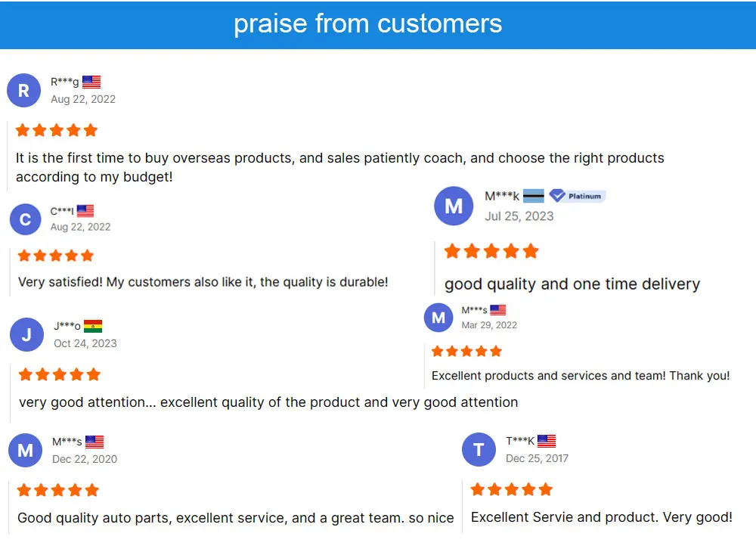Click the J avatar for reviewer J***o

coord(26,334)
